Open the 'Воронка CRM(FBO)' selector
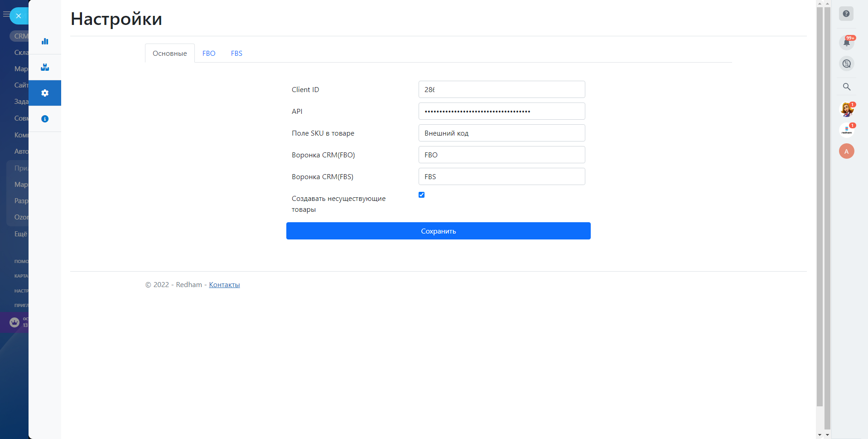The image size is (868, 439). click(x=502, y=155)
